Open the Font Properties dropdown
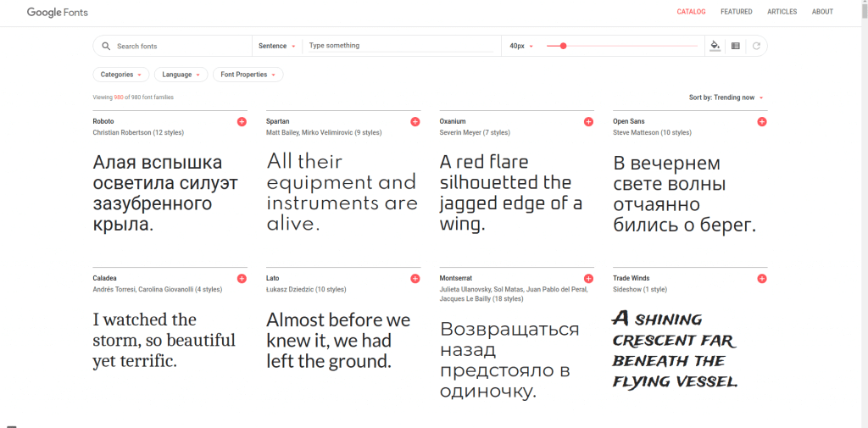 click(x=248, y=75)
